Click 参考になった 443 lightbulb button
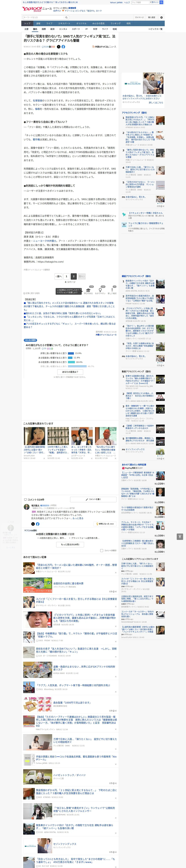186x868 pixels. (x=105, y=524)
